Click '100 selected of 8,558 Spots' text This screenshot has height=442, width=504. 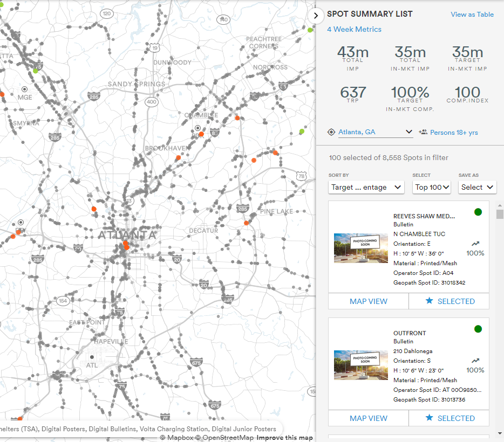coord(389,157)
